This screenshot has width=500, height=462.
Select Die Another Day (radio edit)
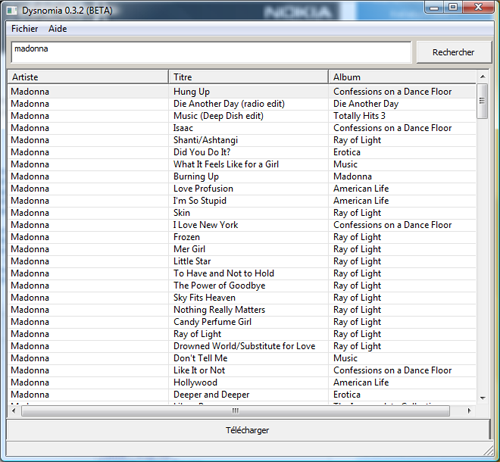pos(229,104)
